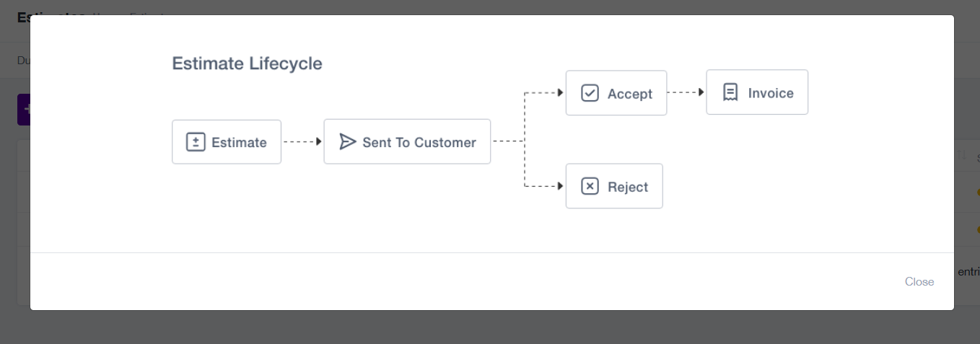
Task: Click the dashed arrow pointing to Accept
Action: pos(544,93)
